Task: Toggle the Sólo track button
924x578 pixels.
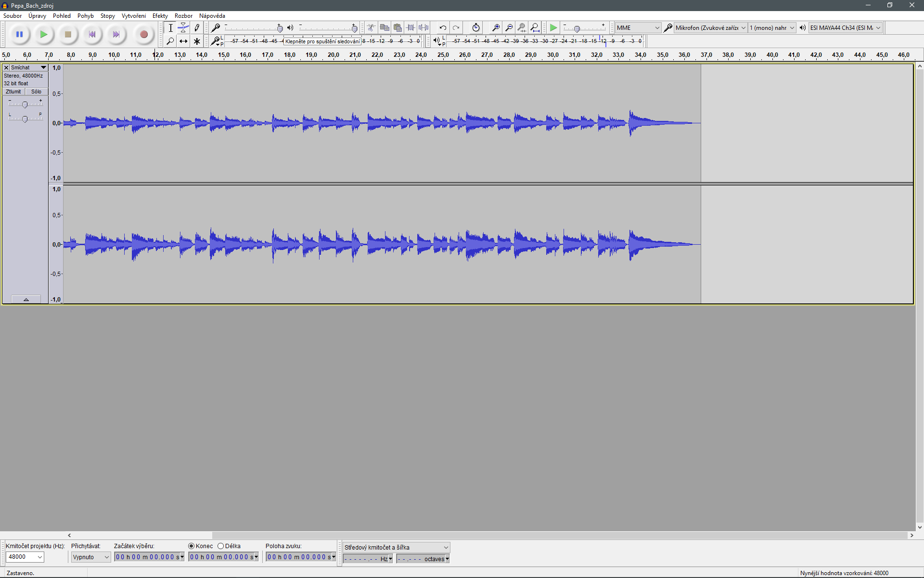Action: (36, 92)
